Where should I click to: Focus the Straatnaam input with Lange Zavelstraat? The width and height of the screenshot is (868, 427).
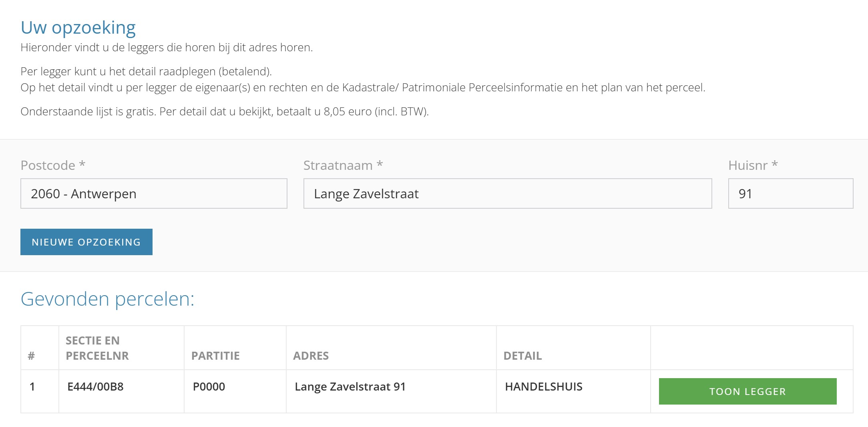pos(507,193)
